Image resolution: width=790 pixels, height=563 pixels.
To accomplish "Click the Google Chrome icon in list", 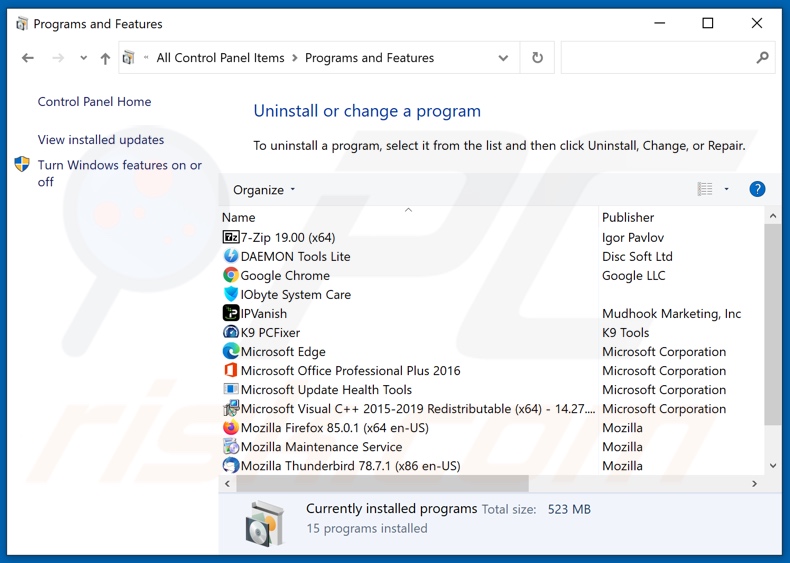I will (x=231, y=276).
